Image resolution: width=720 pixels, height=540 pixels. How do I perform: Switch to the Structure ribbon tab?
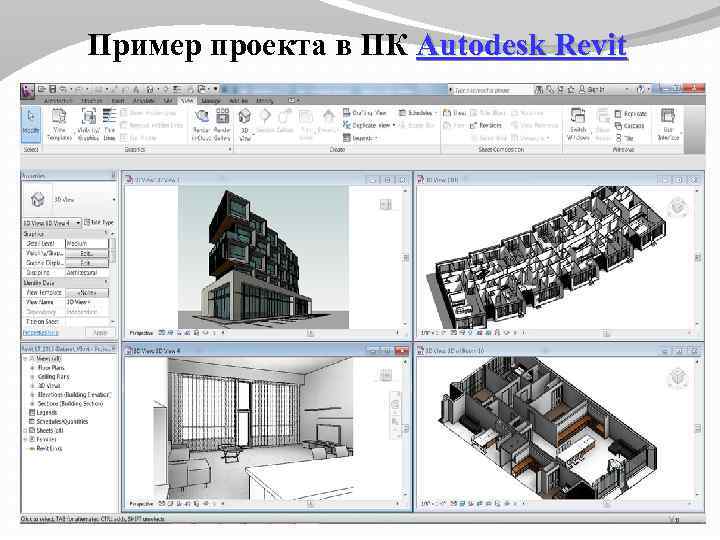(92, 101)
